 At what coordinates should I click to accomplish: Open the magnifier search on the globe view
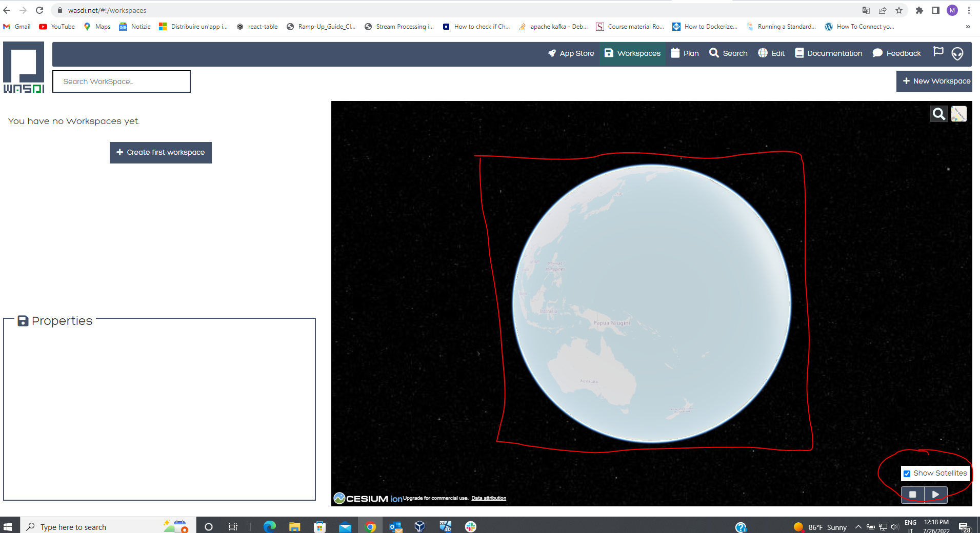tap(939, 114)
